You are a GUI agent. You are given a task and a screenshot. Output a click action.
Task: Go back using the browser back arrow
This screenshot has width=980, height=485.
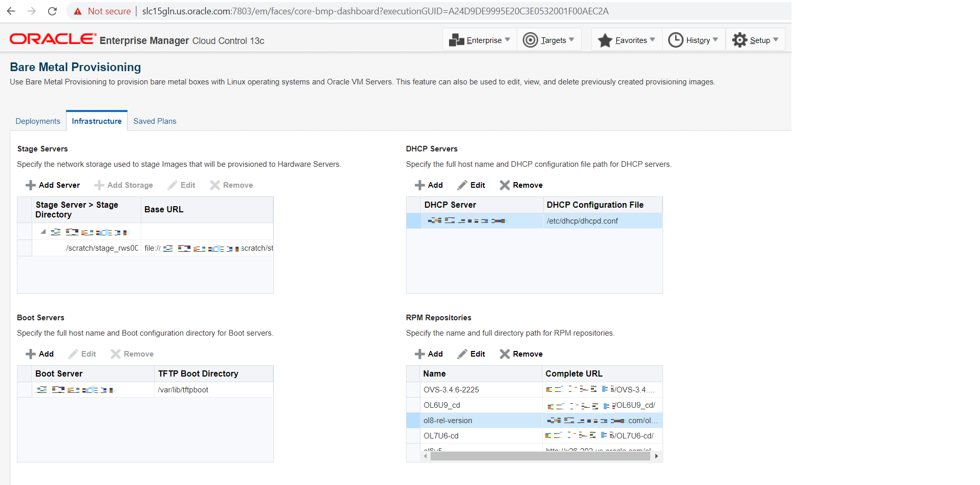(x=11, y=11)
